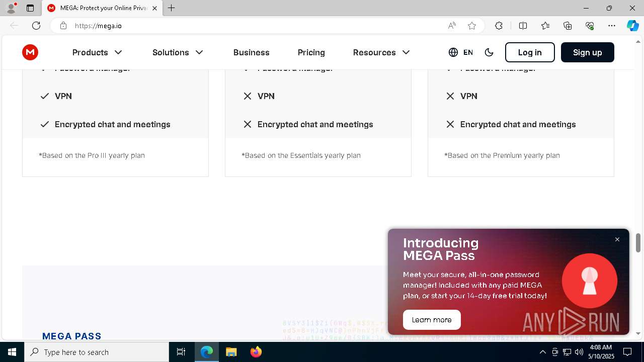Click "Based on the Premium yearly plan"
Viewport: 644px width, 362px height.
[x=502, y=155]
